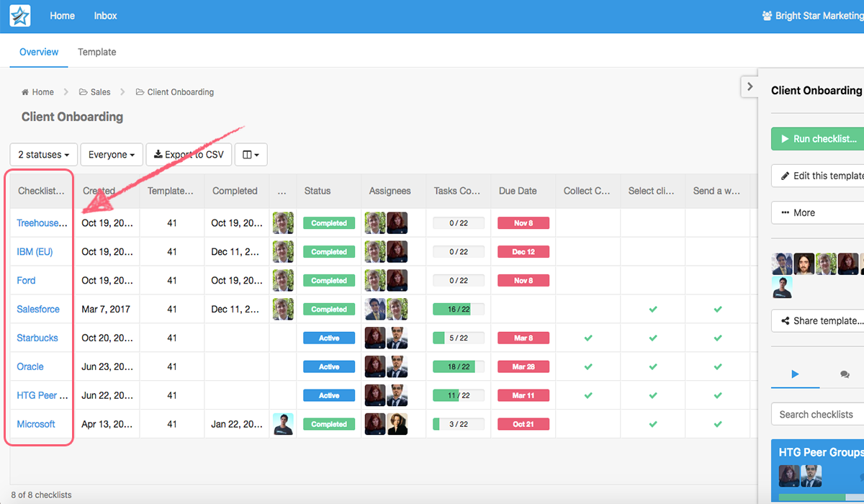Image resolution: width=864 pixels, height=504 pixels.
Task: Open the HTG Peer checklist link
Action: [x=42, y=396]
